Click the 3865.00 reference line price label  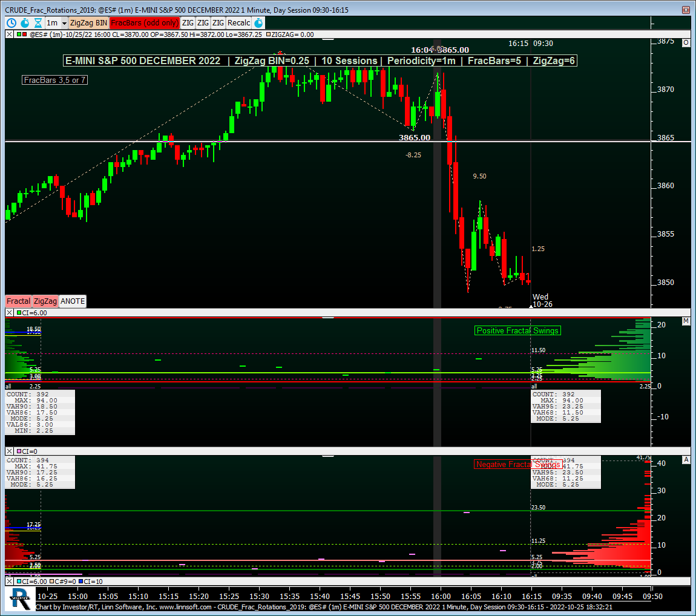(415, 137)
